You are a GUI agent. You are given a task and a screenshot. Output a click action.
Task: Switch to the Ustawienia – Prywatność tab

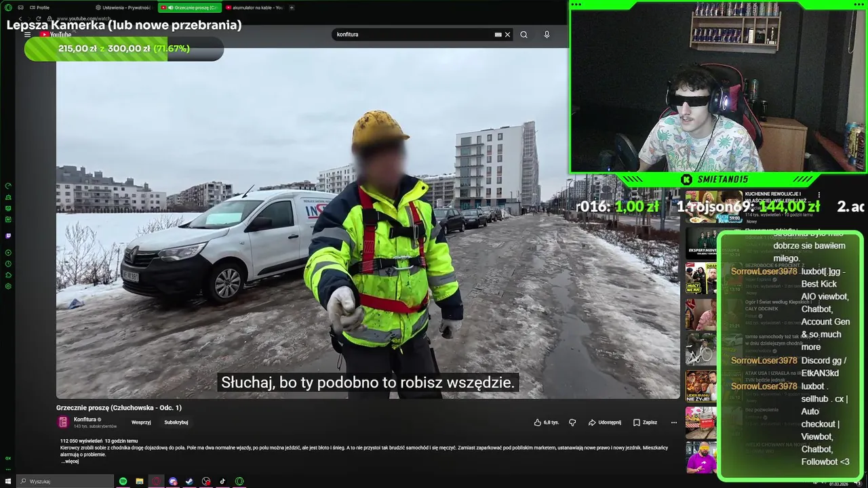tap(123, 7)
